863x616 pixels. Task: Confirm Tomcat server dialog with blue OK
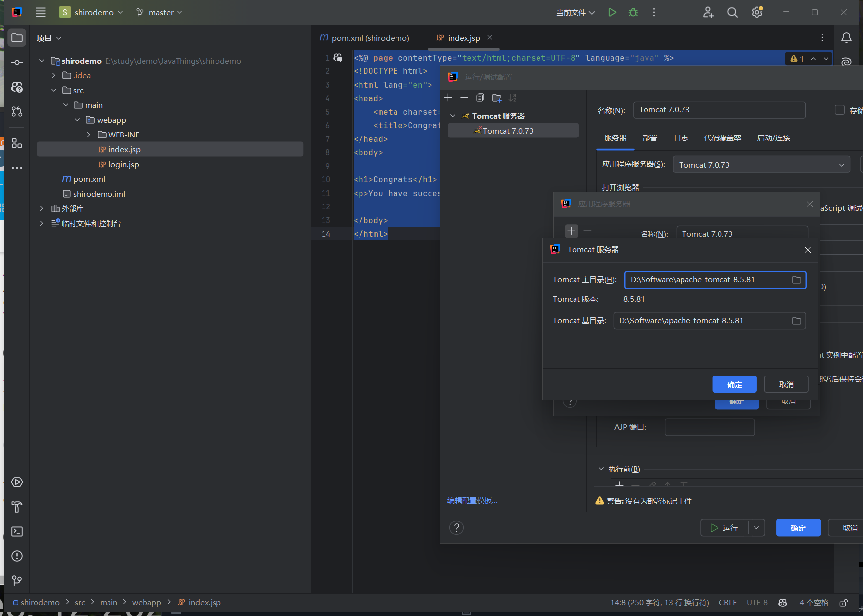pyautogui.click(x=734, y=384)
